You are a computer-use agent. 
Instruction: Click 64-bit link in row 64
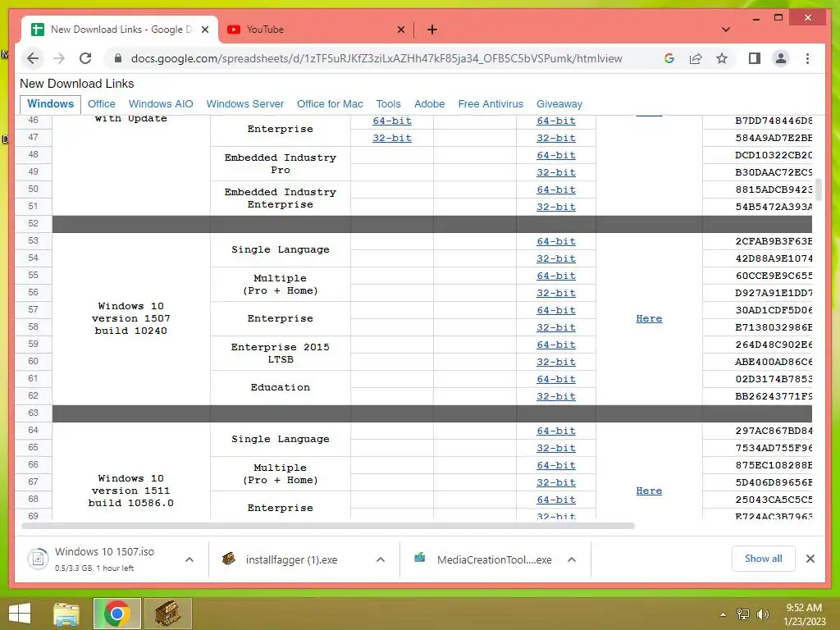[x=556, y=431]
